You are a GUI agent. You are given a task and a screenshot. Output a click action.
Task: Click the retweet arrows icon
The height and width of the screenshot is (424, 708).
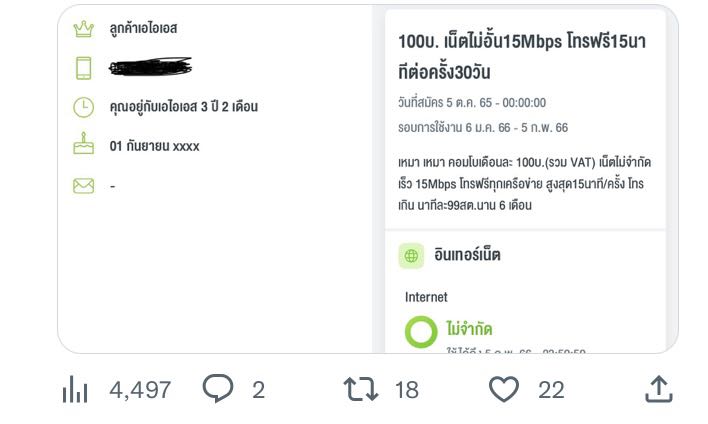pos(360,389)
